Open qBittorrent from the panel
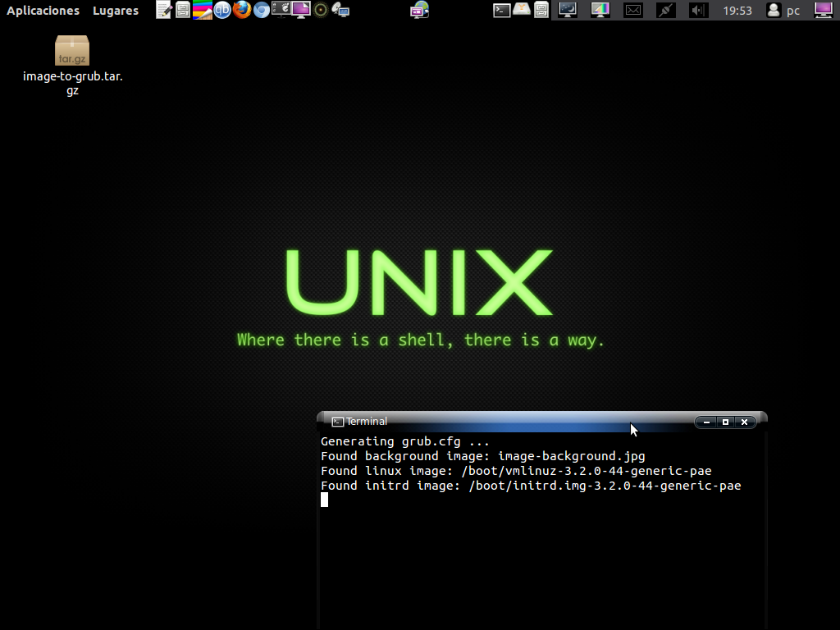The width and height of the screenshot is (840, 630). coord(222,10)
